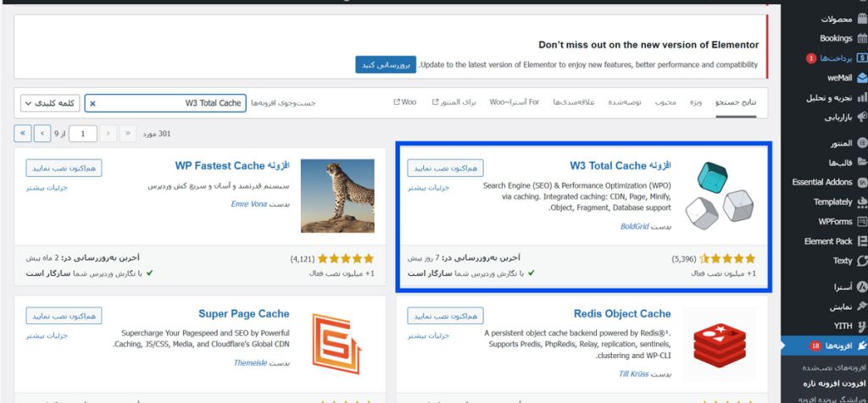This screenshot has height=403, width=868.
Task: Open افزونه‌ها plugins sidebar menu
Action: point(837,345)
